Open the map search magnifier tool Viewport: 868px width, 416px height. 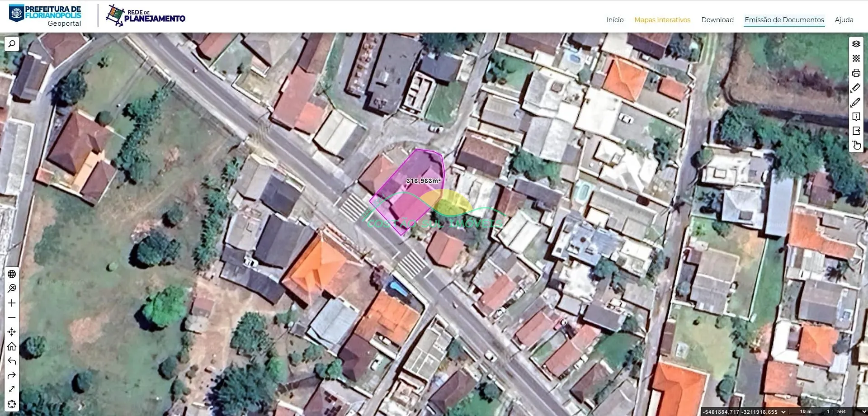click(12, 44)
